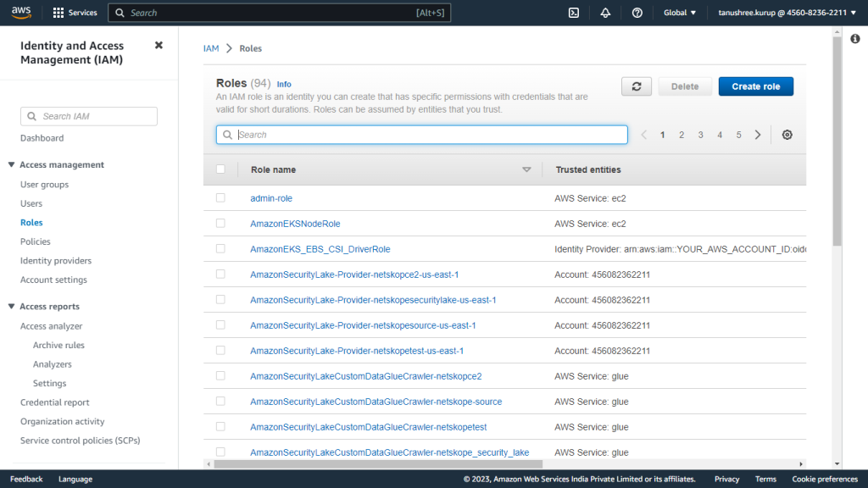The width and height of the screenshot is (868, 488).
Task: Open table preferences gear icon
Action: [787, 135]
